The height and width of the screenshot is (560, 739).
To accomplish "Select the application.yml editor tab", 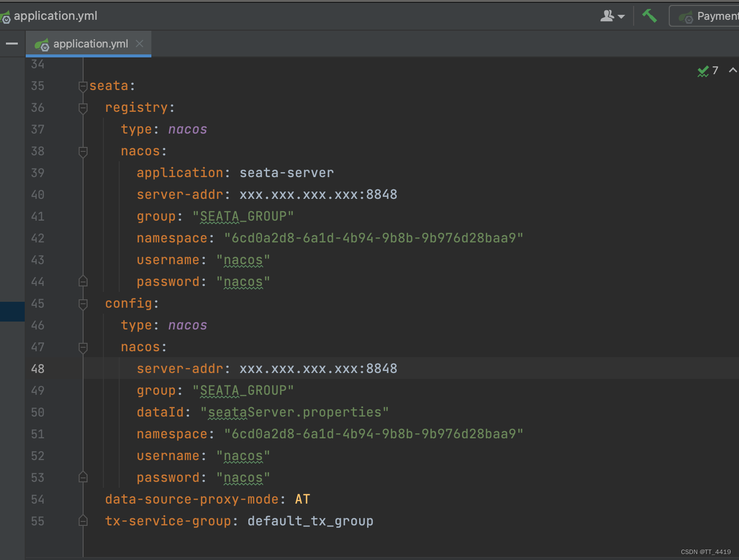I will pos(88,44).
